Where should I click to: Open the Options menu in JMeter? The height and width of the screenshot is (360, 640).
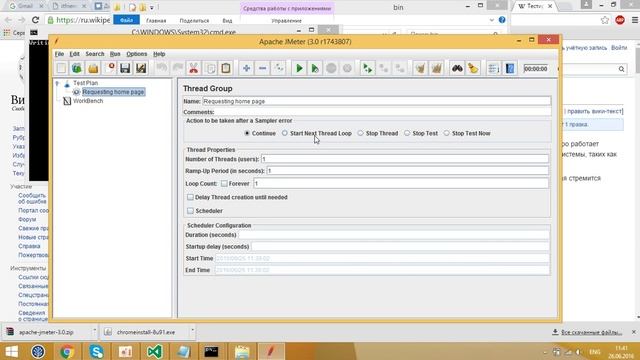pyautogui.click(x=136, y=54)
